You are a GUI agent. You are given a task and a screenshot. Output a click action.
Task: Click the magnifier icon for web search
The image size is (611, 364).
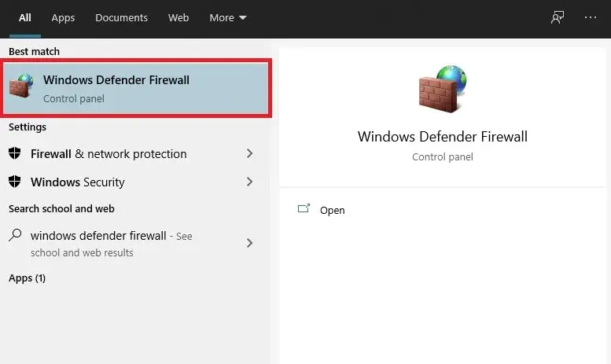click(x=15, y=235)
